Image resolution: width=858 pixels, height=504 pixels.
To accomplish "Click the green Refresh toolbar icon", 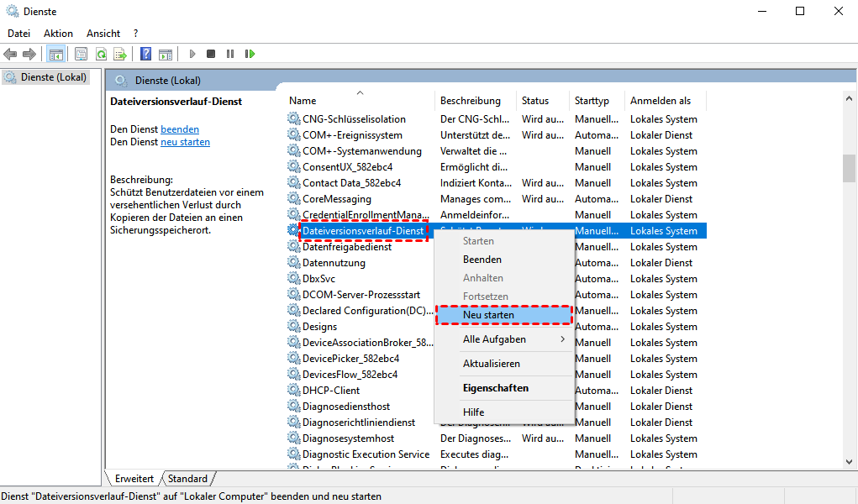I will [x=101, y=54].
